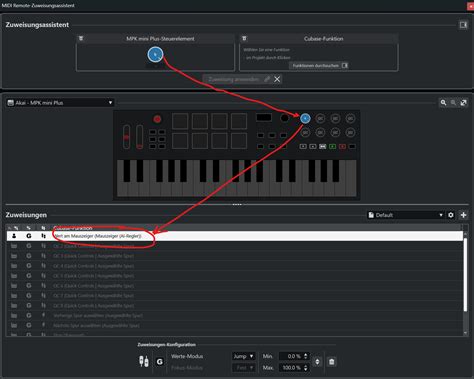The image size is (474, 379).
Task: Open the Werte-Modus Jump dropdown
Action: 243,356
